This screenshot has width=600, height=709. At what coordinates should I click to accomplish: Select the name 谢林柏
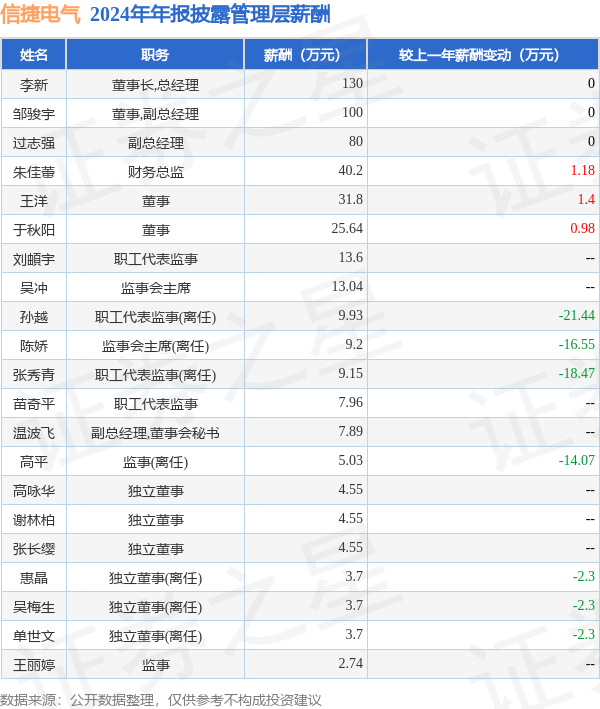coord(34,519)
